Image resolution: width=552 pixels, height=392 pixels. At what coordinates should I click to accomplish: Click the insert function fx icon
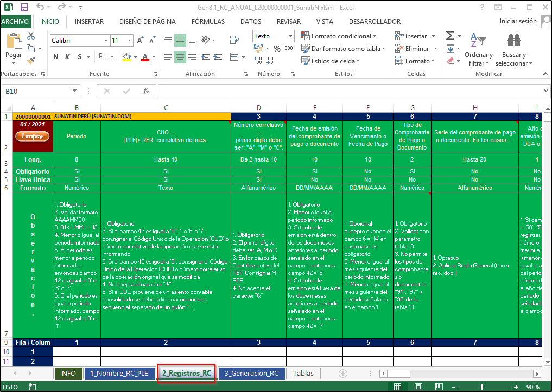[145, 92]
